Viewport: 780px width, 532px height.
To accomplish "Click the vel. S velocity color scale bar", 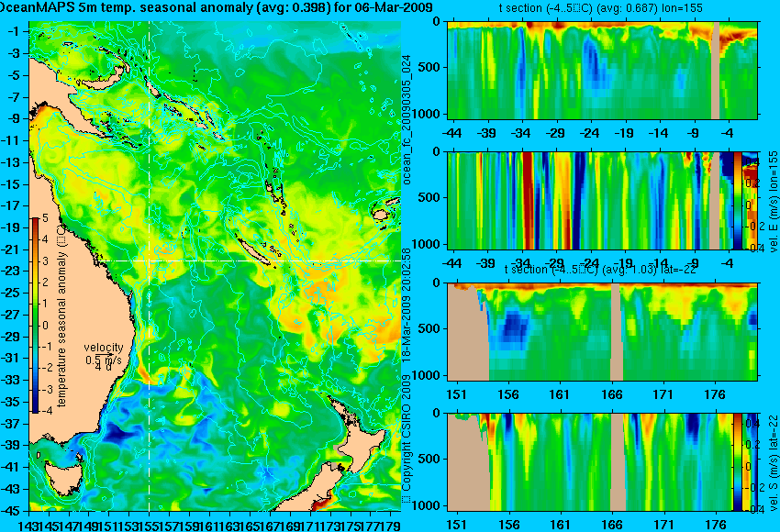I will click(x=737, y=462).
